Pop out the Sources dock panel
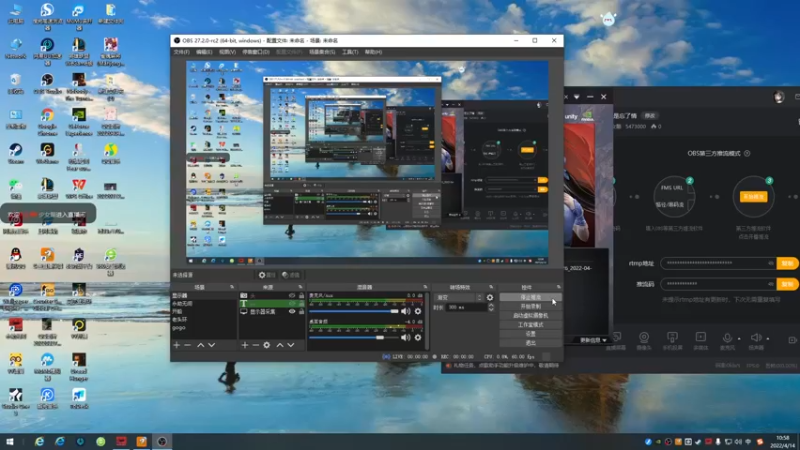Image resolution: width=800 pixels, height=450 pixels. (301, 287)
